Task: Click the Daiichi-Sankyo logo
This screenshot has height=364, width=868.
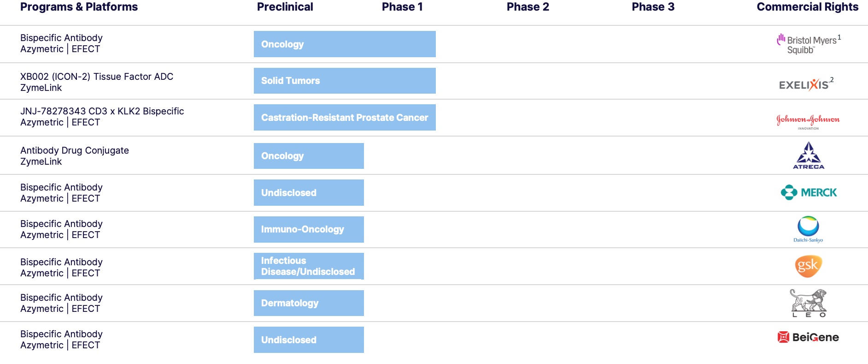Action: pos(808,229)
